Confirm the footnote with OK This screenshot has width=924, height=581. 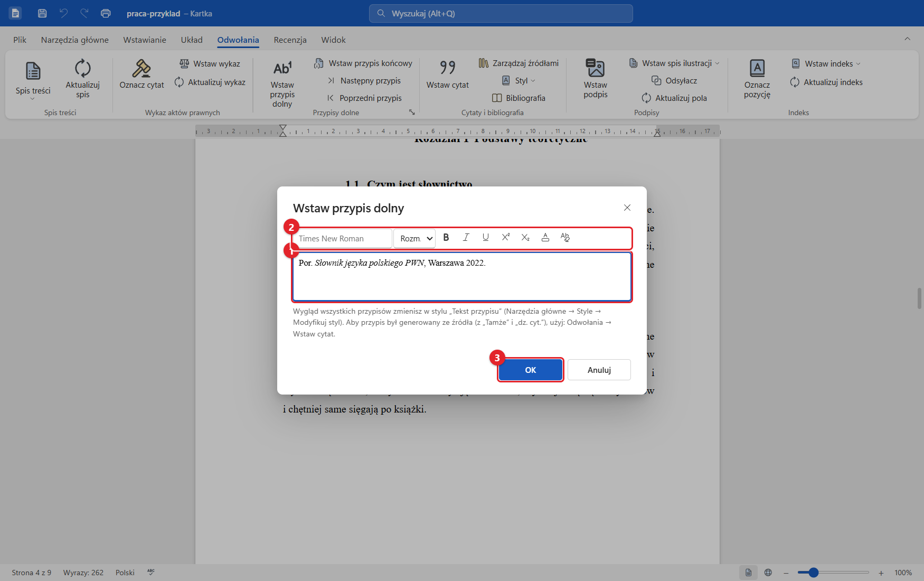click(x=531, y=370)
